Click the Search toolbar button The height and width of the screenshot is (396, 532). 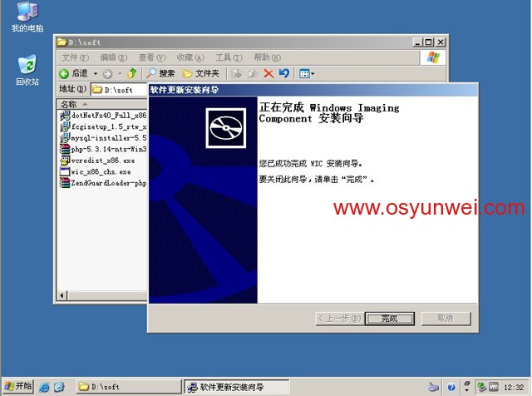click(160, 73)
